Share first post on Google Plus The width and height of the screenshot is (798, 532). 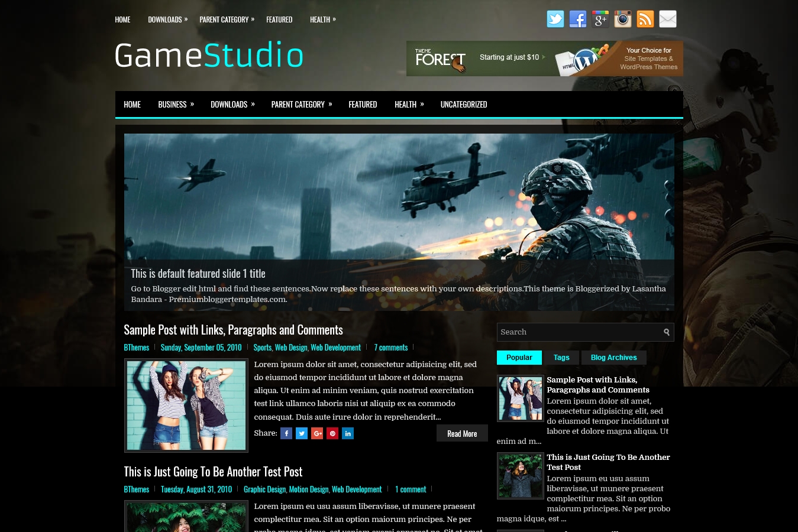tap(317, 433)
